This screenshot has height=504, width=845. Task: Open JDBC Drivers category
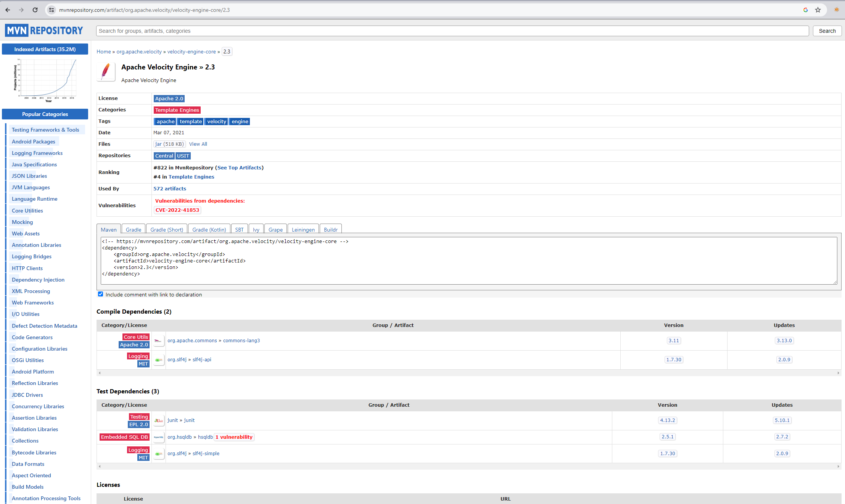[x=27, y=395]
